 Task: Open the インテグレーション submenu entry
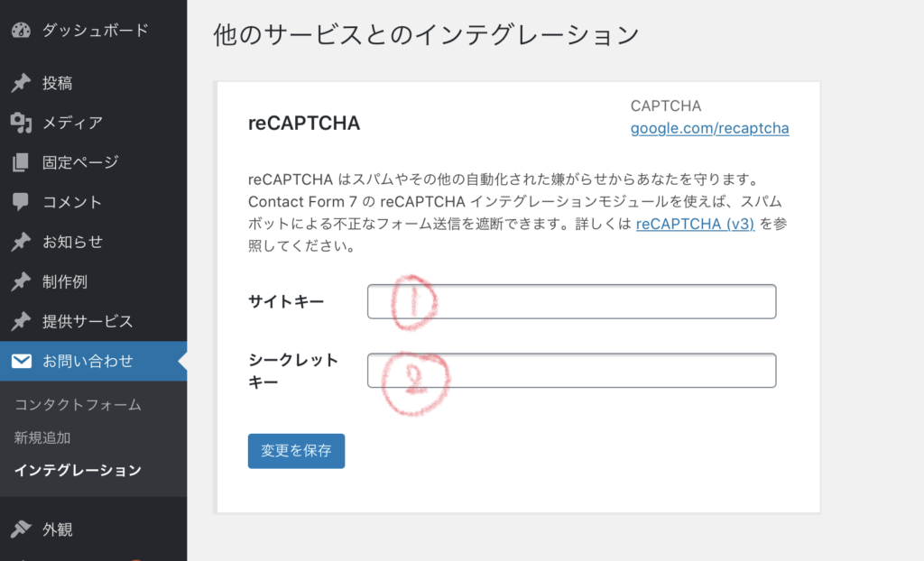pyautogui.click(x=78, y=470)
